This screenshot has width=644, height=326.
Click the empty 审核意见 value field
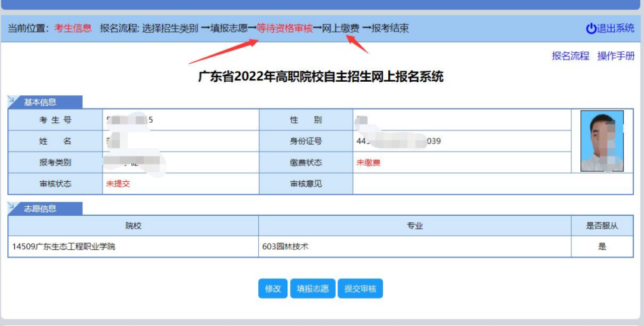click(x=492, y=184)
